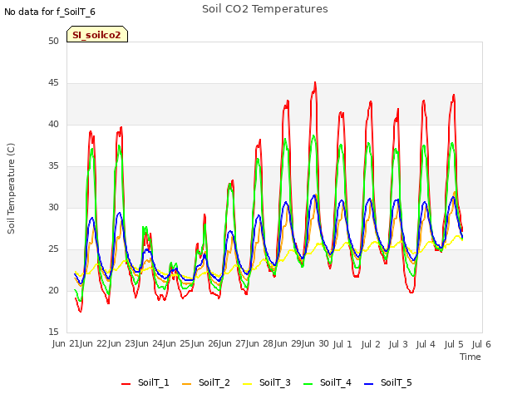Screen dimensions: 532x399
Task: Toggle the SoilT_4 legend entry
Action: coord(328,382)
